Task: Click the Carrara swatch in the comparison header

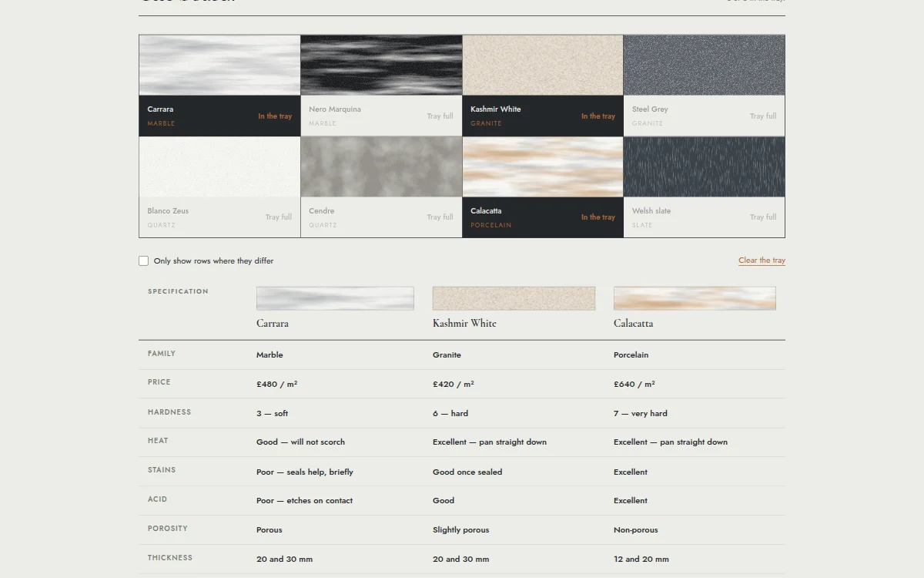Action: (335, 298)
